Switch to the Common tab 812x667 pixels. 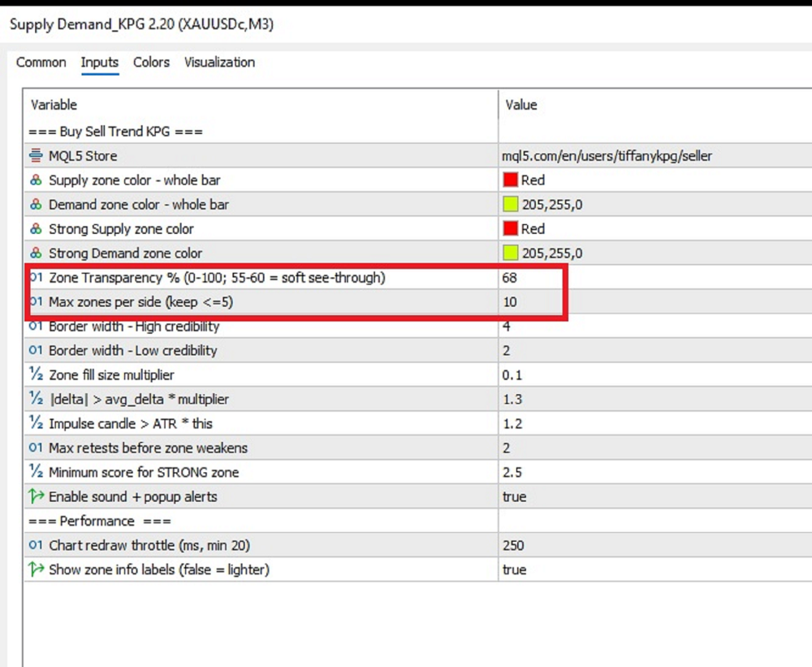click(41, 63)
